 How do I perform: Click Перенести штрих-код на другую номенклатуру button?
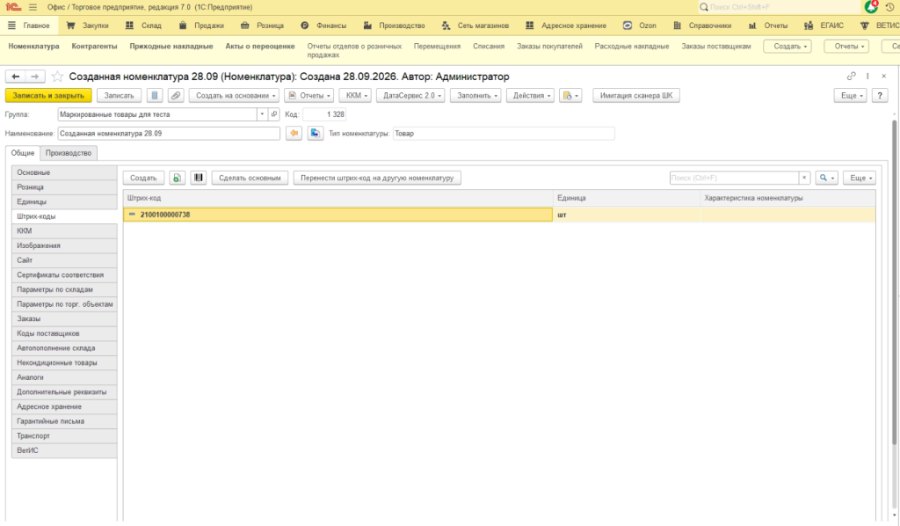377,178
